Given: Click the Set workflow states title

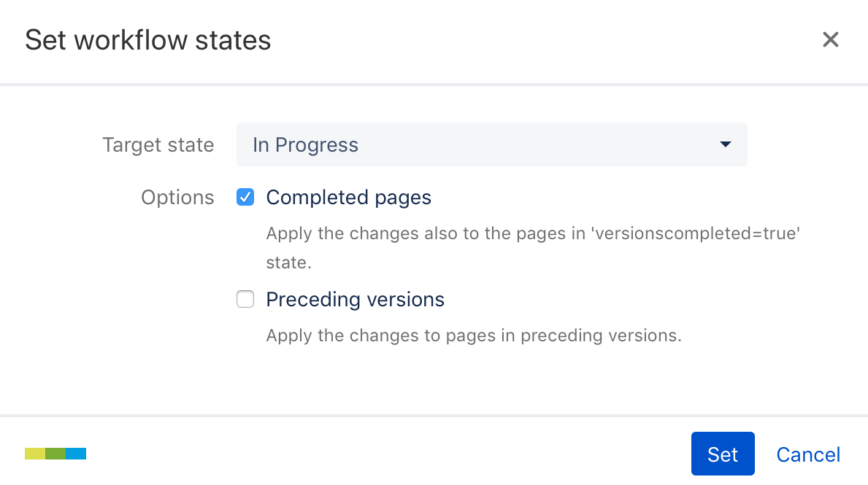Looking at the screenshot, I should click(x=148, y=40).
